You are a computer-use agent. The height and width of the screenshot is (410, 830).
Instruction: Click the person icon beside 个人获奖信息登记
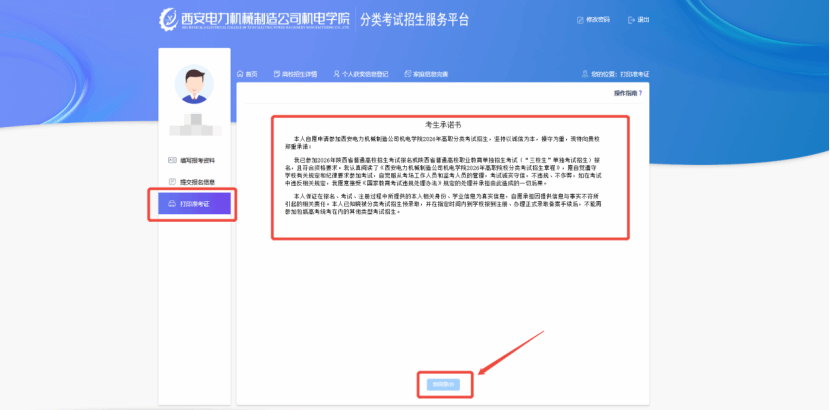pos(335,74)
